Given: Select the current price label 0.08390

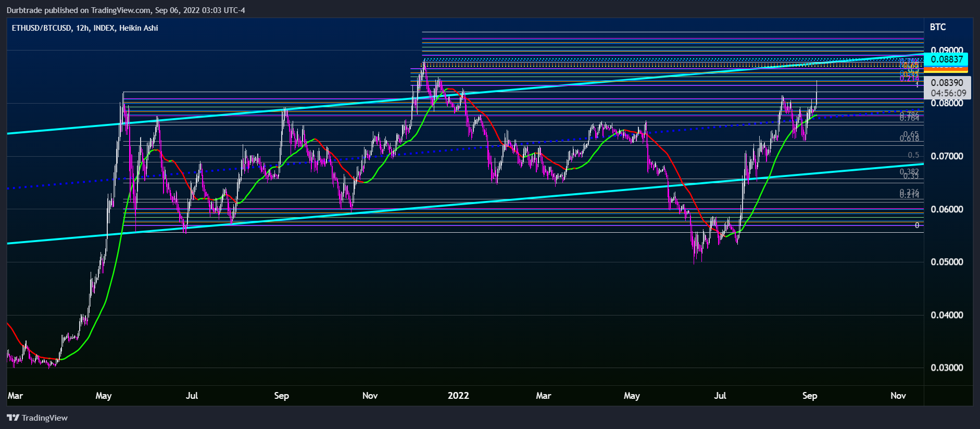Looking at the screenshot, I should (x=948, y=82).
